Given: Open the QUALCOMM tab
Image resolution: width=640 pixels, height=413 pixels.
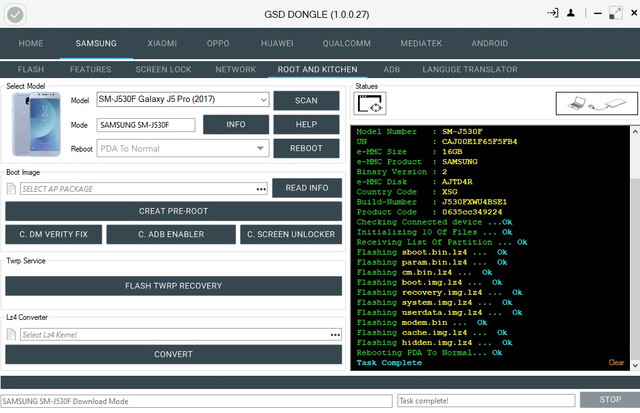Looking at the screenshot, I should tap(347, 43).
